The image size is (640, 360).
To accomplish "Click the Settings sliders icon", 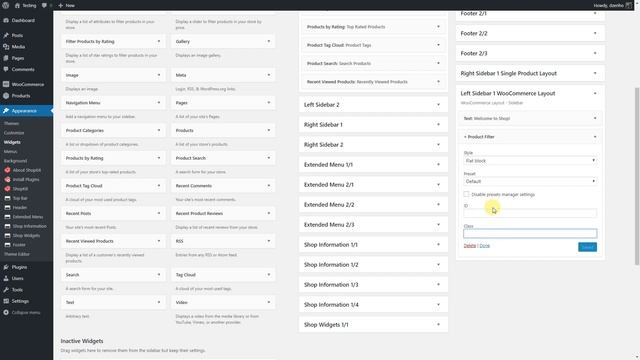I will (6, 302).
